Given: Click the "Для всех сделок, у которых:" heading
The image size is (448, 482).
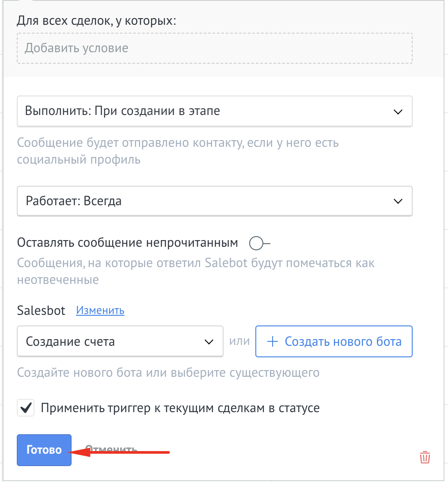Looking at the screenshot, I should click(96, 21).
